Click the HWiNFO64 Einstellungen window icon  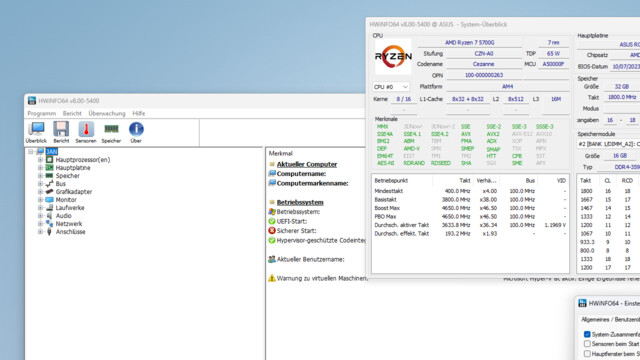click(582, 303)
